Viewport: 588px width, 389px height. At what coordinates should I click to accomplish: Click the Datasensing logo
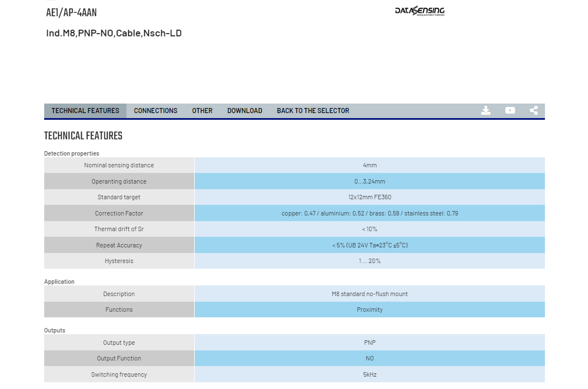click(420, 11)
